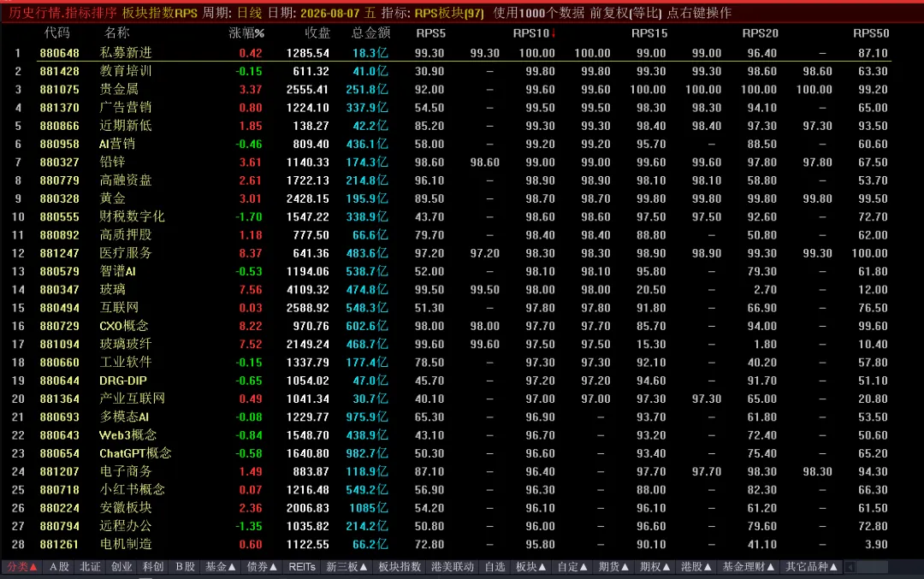Expand the 自定 tab menu
924x579 pixels.
(x=572, y=567)
